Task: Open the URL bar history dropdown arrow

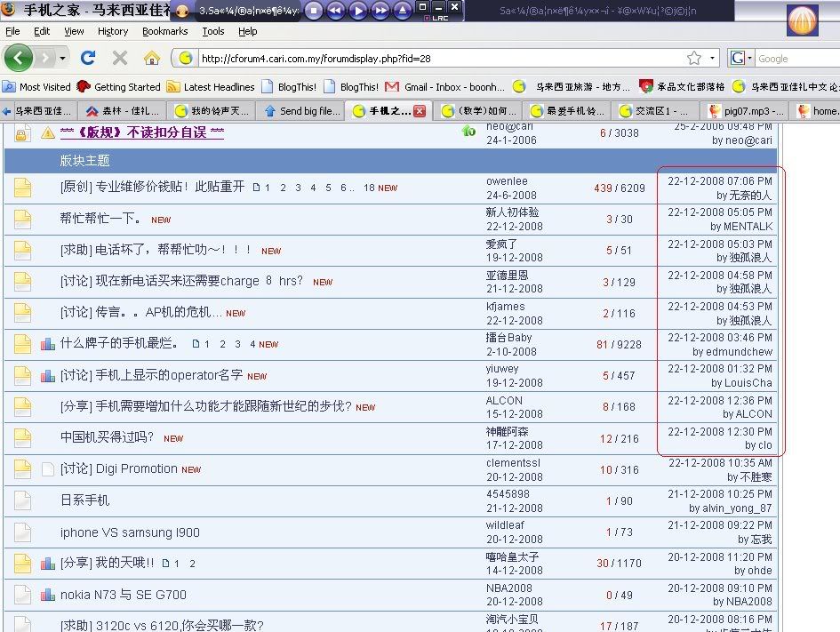Action: 712,58
